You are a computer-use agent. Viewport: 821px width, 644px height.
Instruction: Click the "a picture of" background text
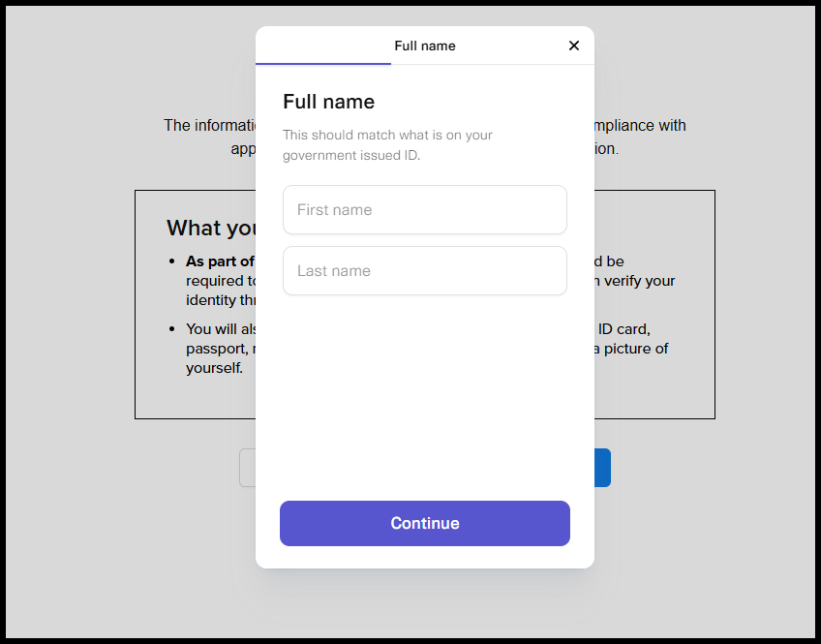point(631,349)
